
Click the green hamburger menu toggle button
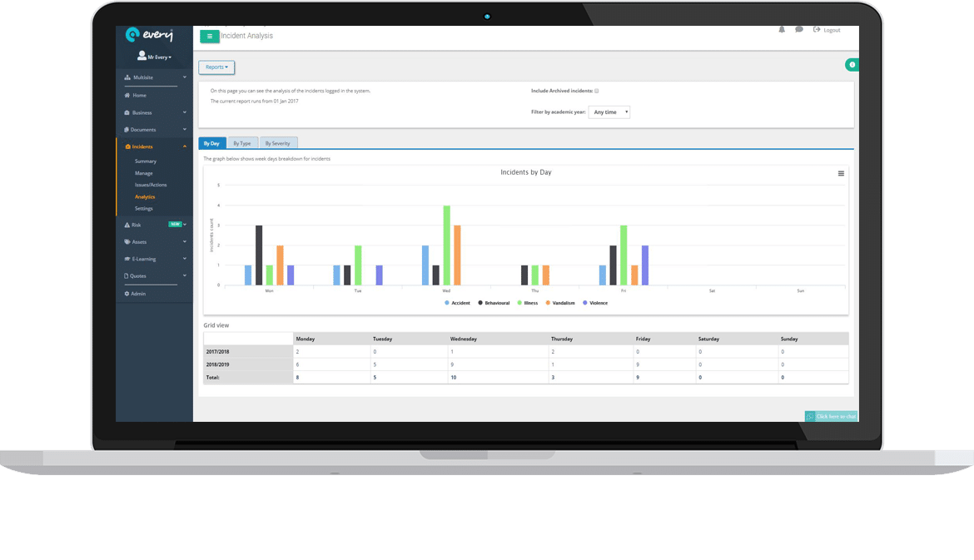[209, 36]
